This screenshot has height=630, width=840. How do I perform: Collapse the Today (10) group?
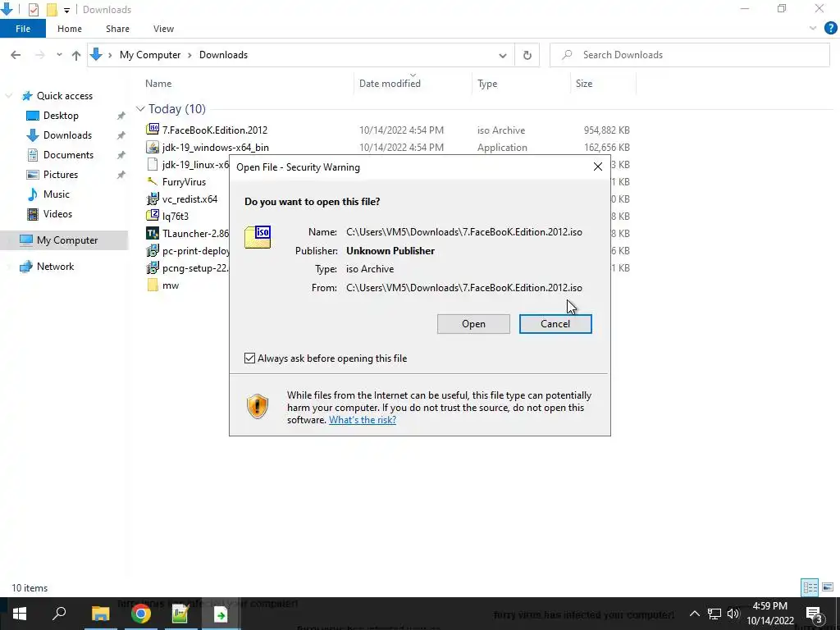140,109
